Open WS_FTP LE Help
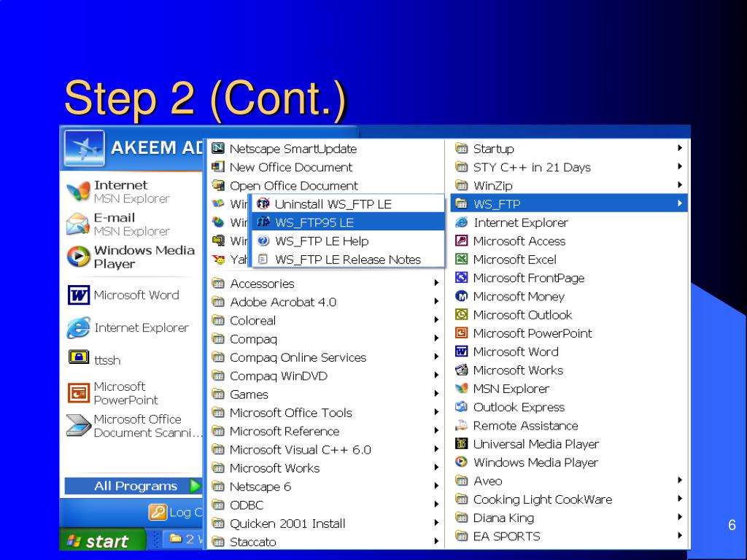The image size is (747, 560). (x=348, y=241)
